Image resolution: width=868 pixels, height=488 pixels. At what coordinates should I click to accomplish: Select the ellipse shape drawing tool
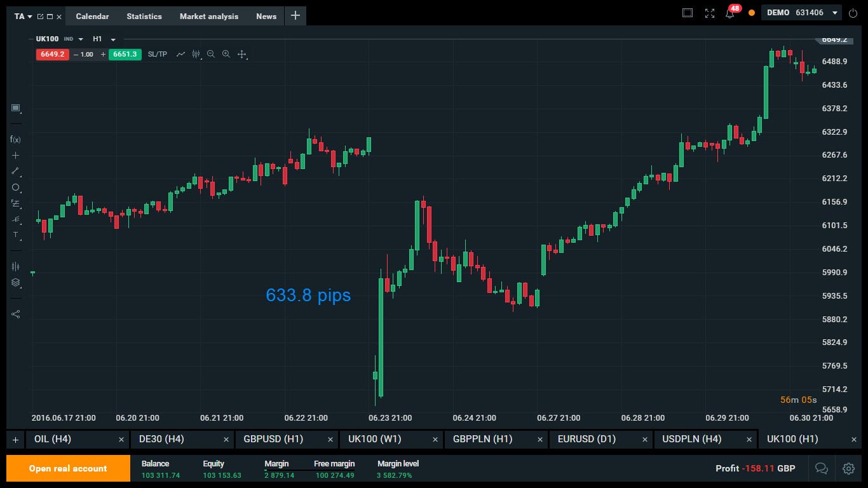pos(15,187)
